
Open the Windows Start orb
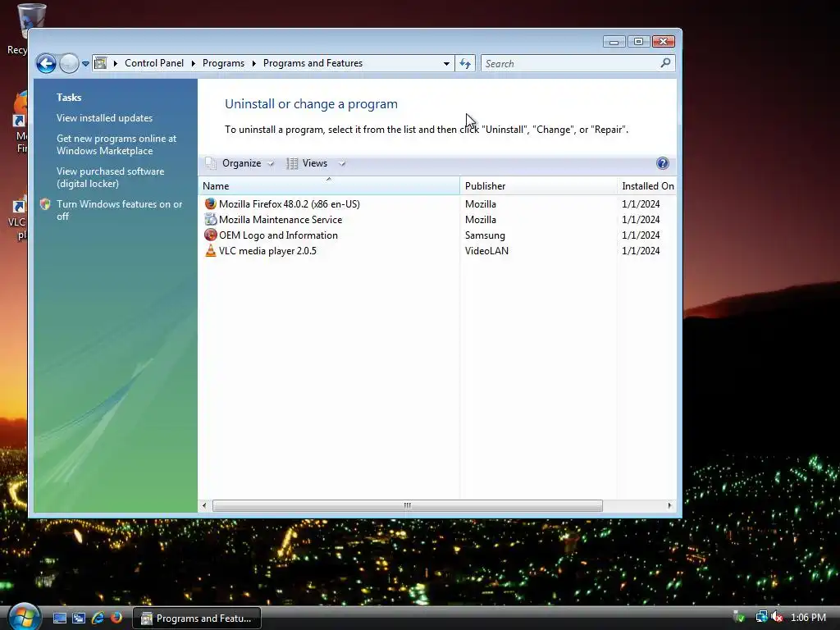pyautogui.click(x=24, y=617)
